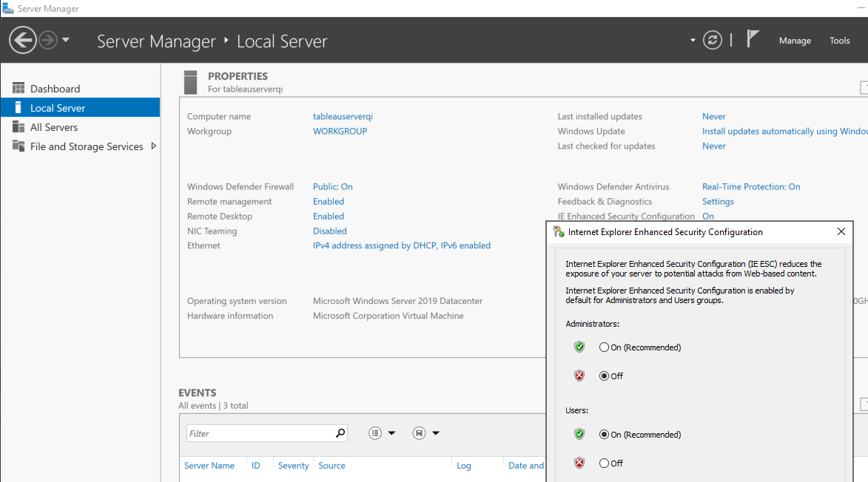Click the Local Server icon in sidebar
The width and height of the screenshot is (868, 482).
18,107
